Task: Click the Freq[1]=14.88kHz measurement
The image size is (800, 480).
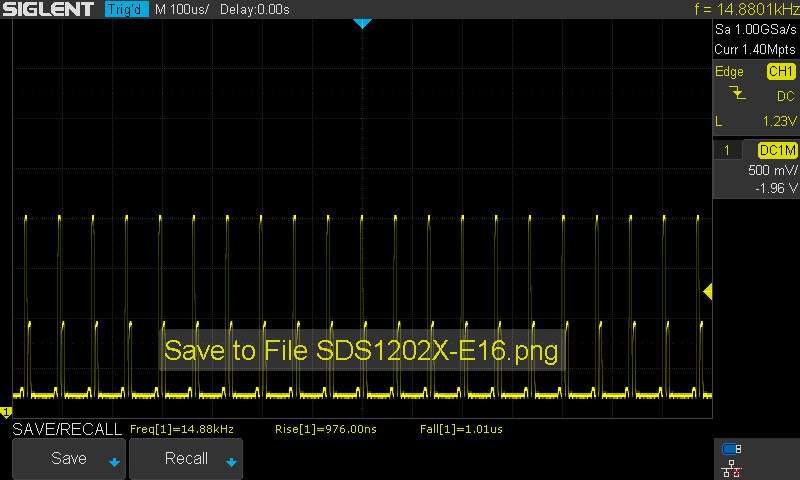Action: (x=182, y=429)
